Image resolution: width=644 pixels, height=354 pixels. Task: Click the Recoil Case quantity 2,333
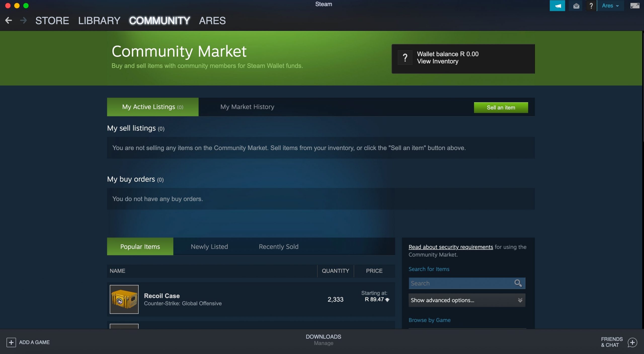(x=335, y=299)
